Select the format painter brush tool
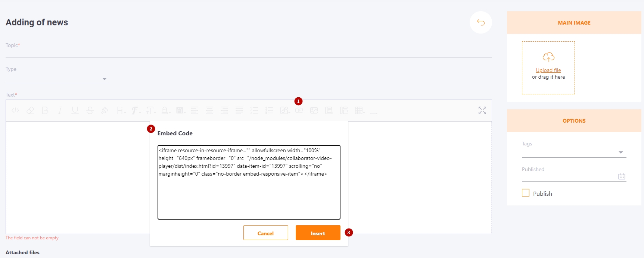The width and height of the screenshot is (644, 258). click(x=105, y=110)
